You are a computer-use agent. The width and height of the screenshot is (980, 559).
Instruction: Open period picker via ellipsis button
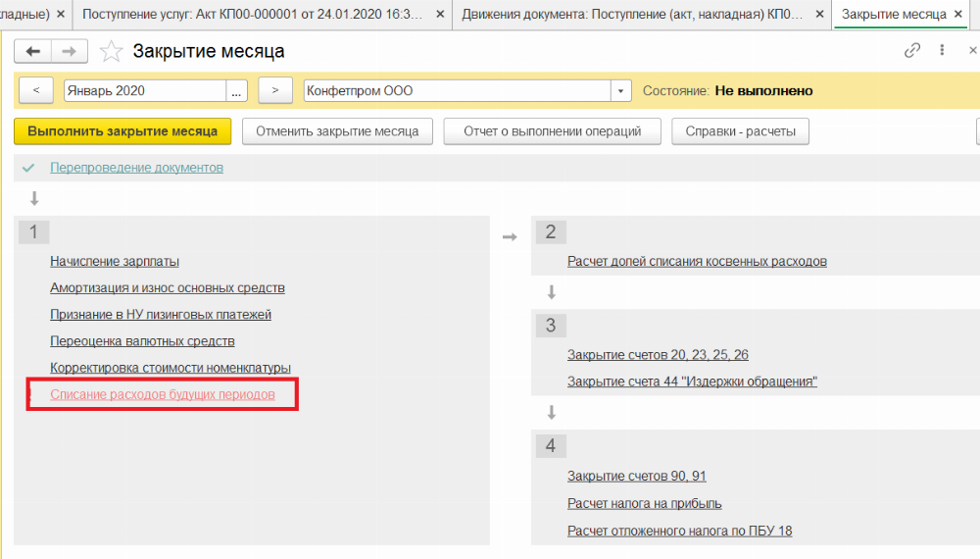pos(237,90)
